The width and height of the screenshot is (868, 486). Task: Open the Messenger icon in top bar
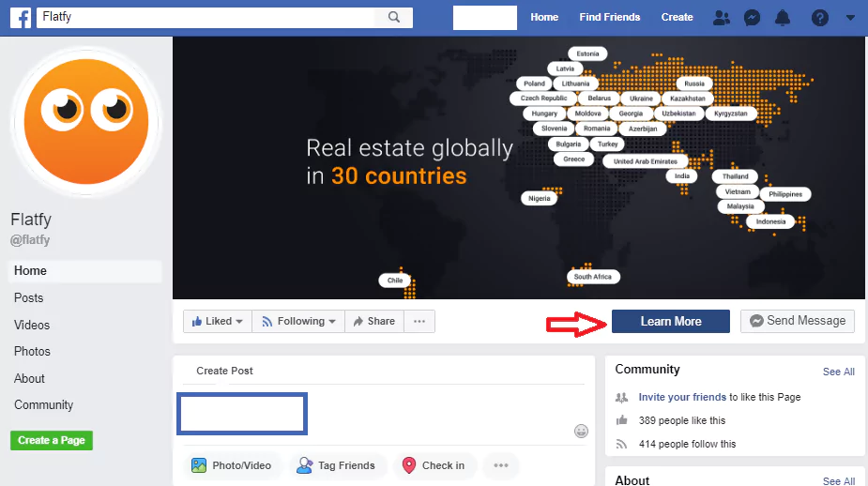coord(752,18)
